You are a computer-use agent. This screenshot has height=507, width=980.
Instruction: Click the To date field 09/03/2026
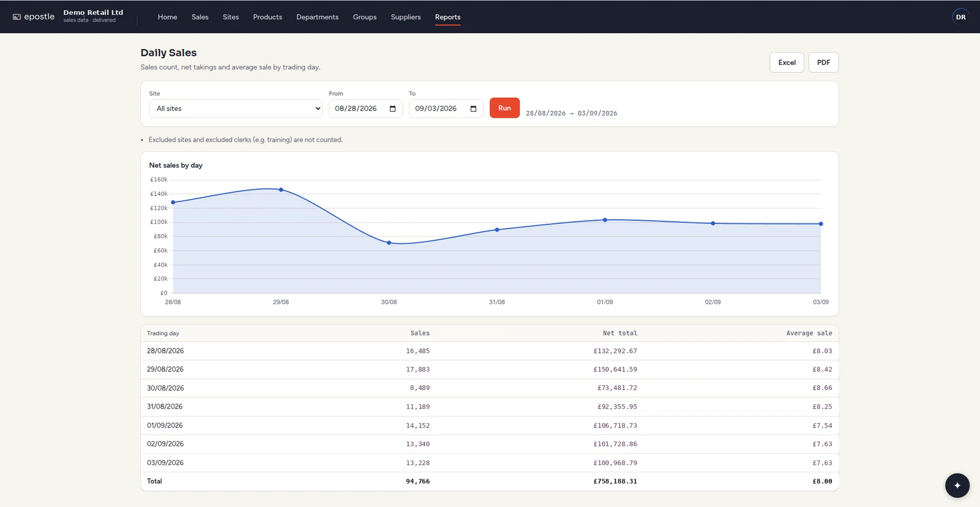click(446, 109)
